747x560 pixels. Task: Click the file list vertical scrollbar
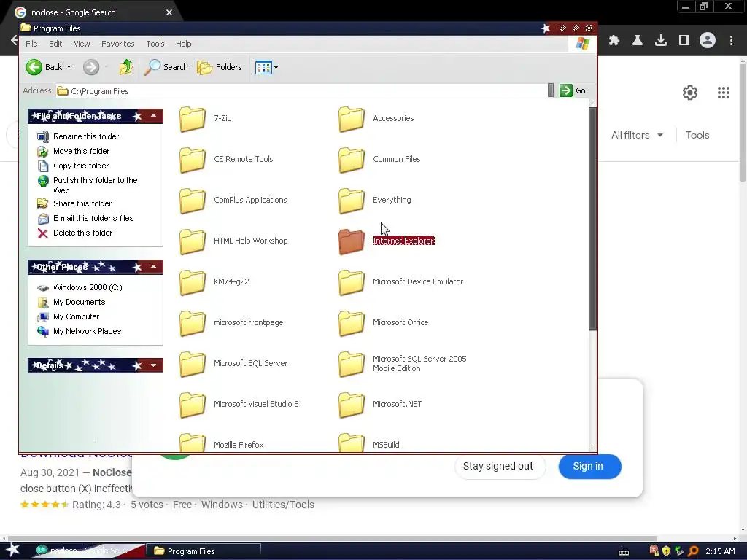pyautogui.click(x=592, y=218)
